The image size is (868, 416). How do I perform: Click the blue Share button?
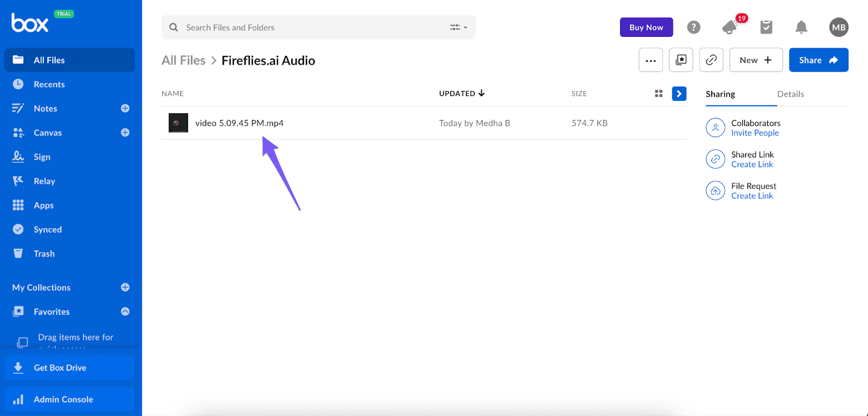click(x=819, y=60)
